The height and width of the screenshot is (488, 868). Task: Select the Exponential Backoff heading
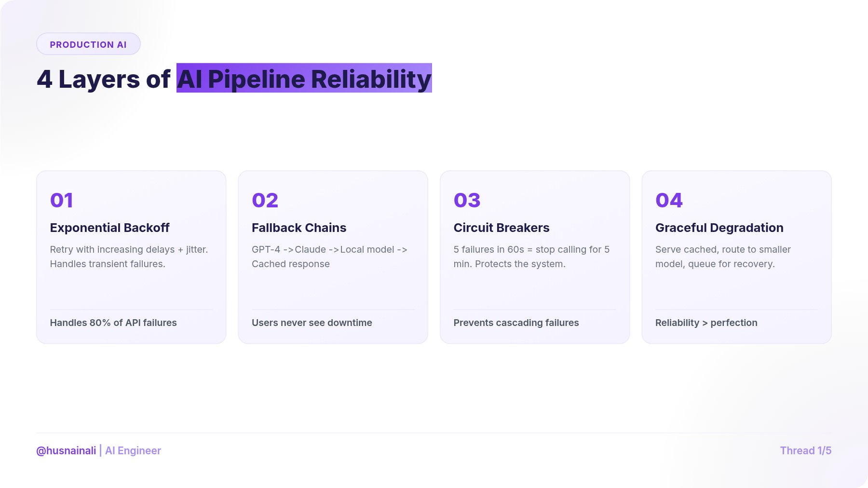[109, 228]
